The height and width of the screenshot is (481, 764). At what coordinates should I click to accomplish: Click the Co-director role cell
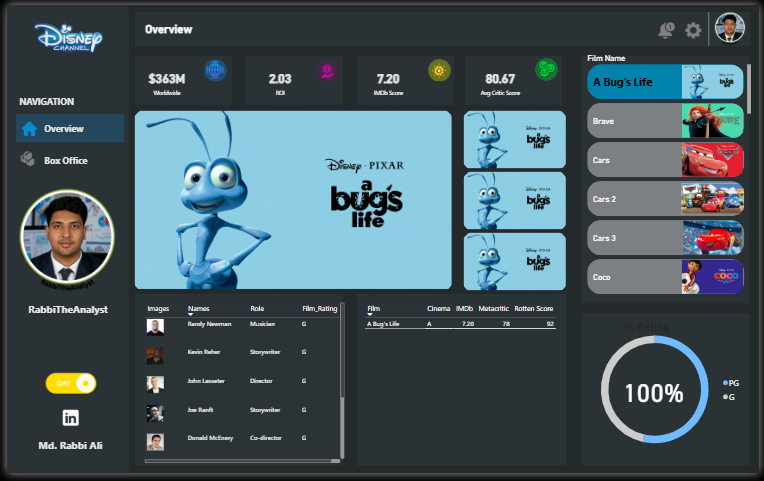[x=266, y=438]
